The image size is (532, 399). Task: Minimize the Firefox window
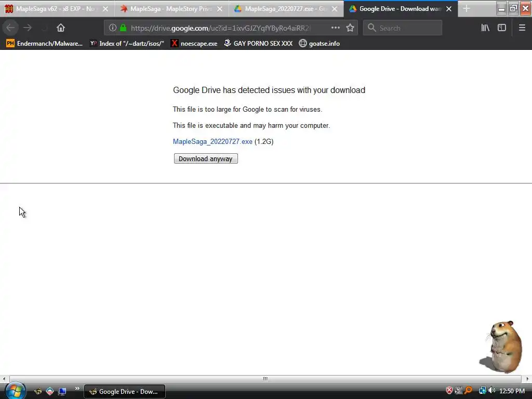[501, 8]
